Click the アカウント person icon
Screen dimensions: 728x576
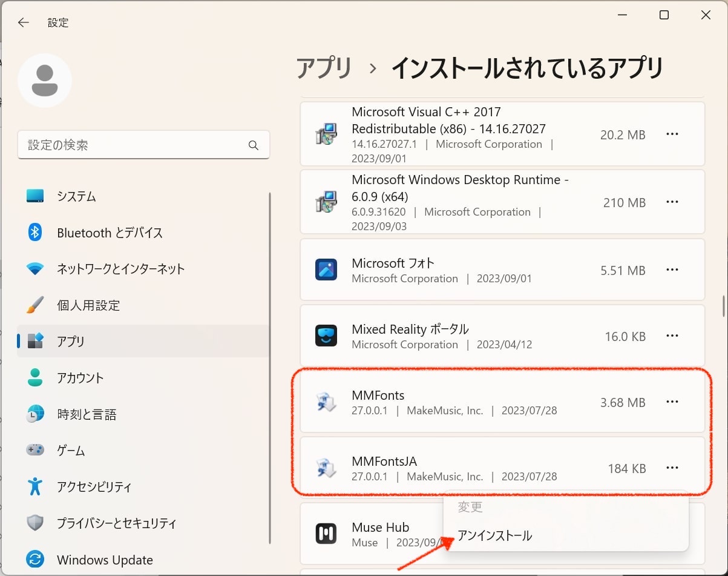click(35, 378)
